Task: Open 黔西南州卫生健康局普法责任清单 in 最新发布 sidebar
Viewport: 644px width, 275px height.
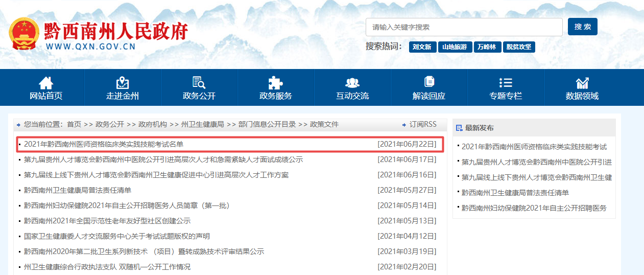Action: click(x=515, y=193)
